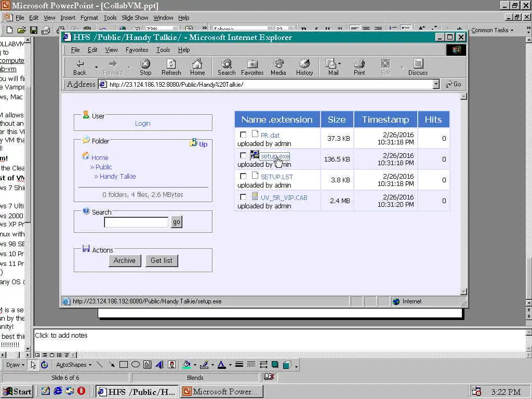Click the Refresh icon in IE toolbar
This screenshot has width=532, height=399.
[171, 67]
